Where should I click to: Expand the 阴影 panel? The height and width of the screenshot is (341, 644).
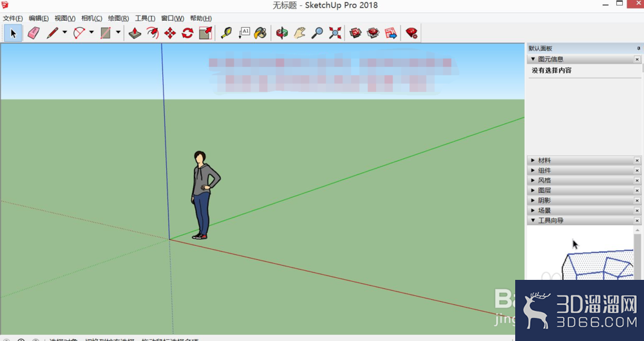click(x=533, y=201)
